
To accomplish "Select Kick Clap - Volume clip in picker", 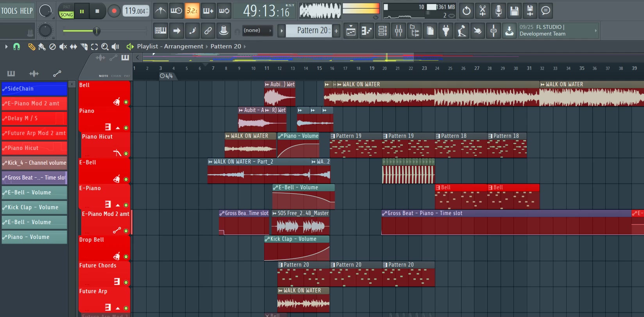I will (34, 207).
